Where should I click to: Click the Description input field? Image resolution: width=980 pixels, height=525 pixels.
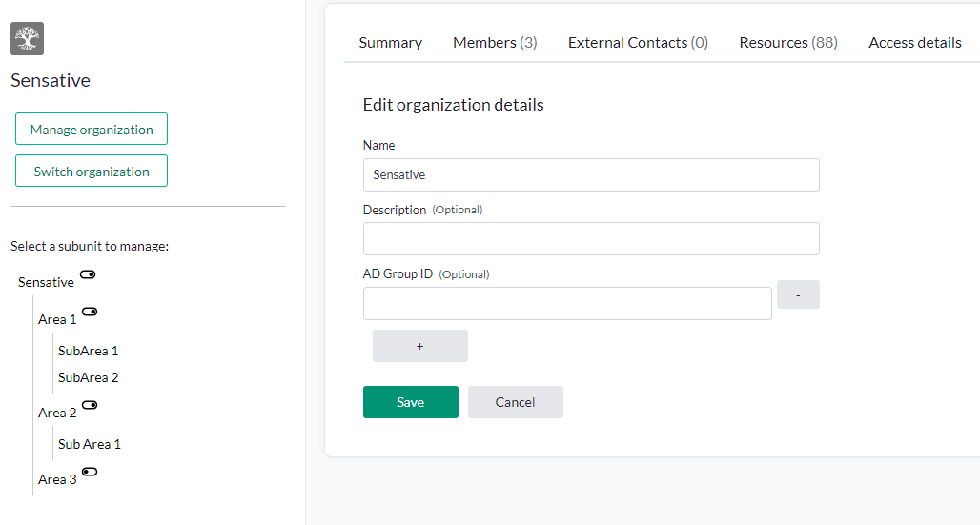click(x=591, y=239)
